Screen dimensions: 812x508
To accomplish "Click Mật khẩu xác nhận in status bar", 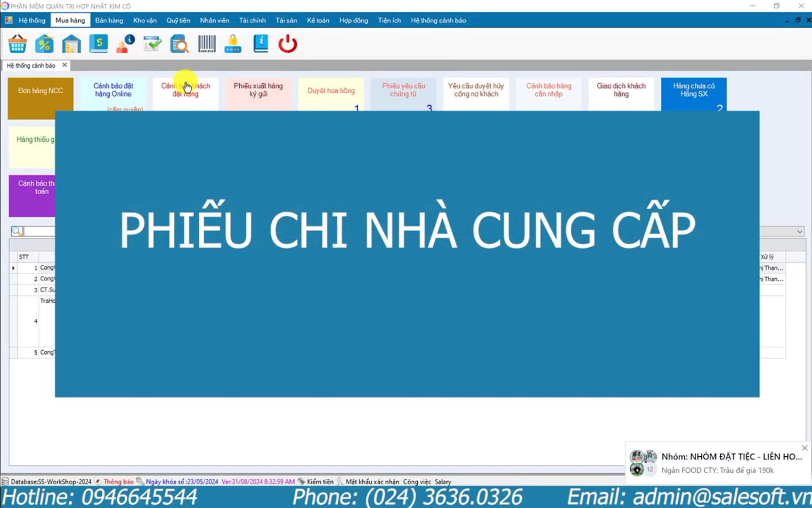I will pos(372,482).
